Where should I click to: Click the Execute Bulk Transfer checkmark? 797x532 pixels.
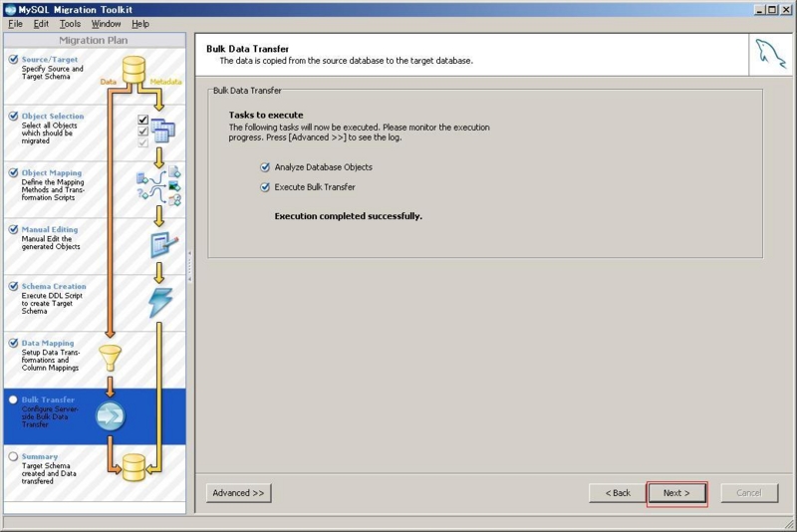[265, 187]
